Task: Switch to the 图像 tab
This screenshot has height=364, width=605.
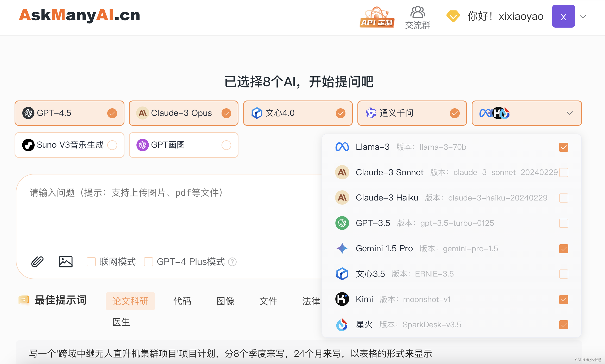Action: coord(225,301)
